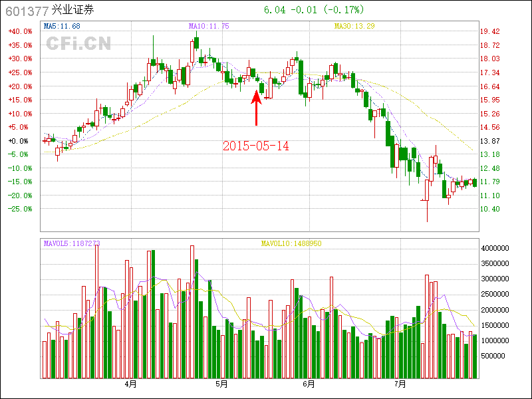The image size is (532, 399).
Task: Click the 0.0% baseline axis label
Action: coord(19,141)
